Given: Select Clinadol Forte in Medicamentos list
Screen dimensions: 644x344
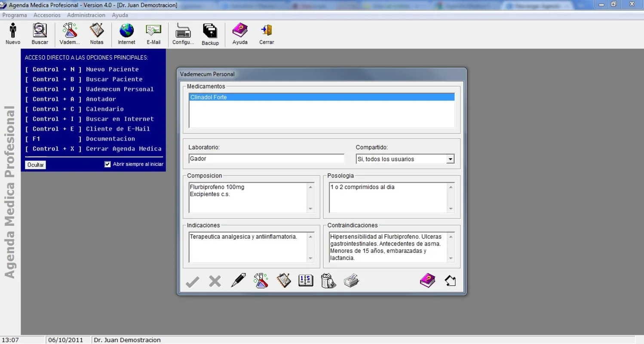Looking at the screenshot, I should (322, 97).
